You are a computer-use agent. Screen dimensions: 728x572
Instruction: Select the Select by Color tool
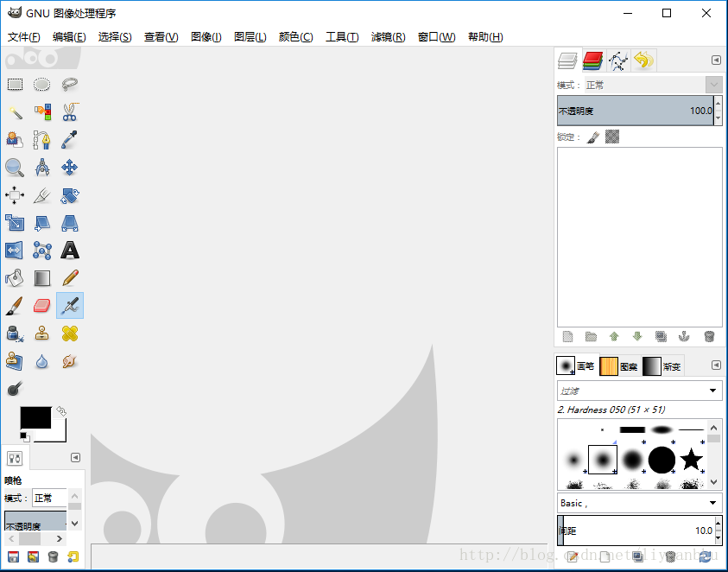41,112
